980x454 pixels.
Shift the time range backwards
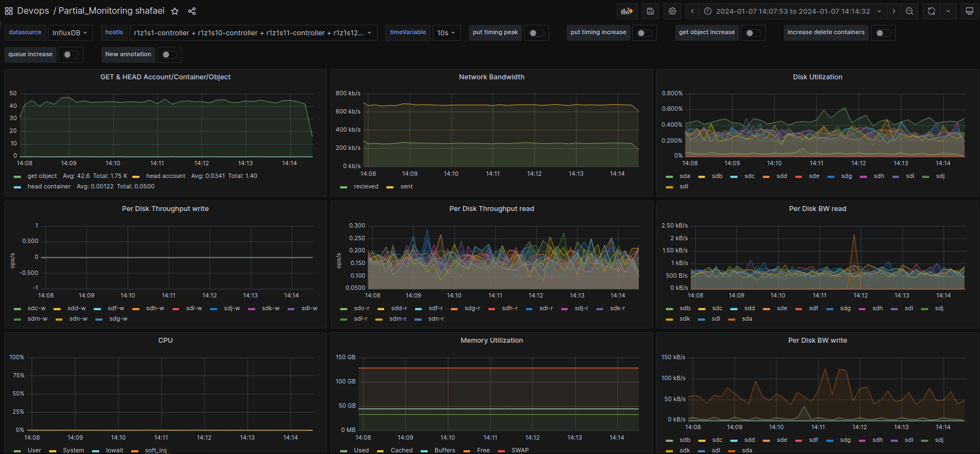(692, 11)
